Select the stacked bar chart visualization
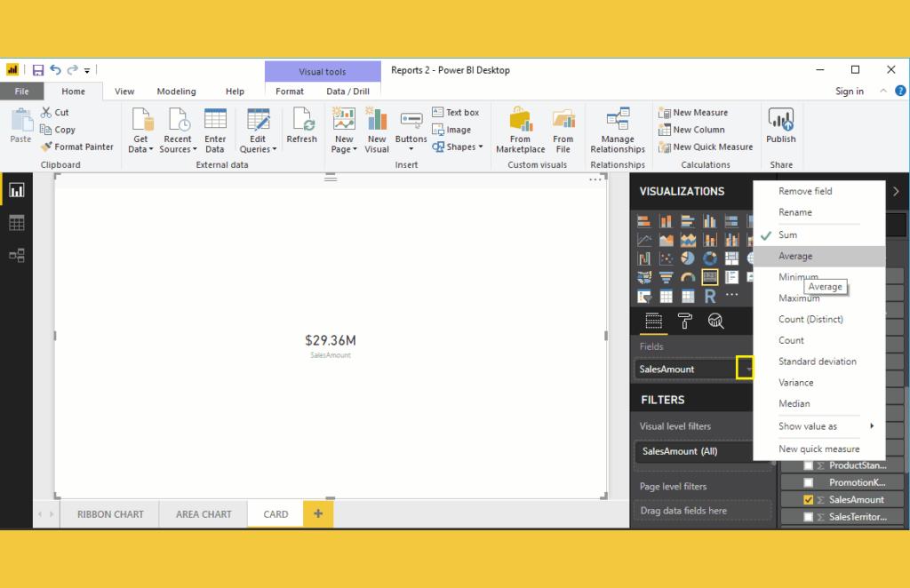Screen dimensions: 910x588 point(644,221)
